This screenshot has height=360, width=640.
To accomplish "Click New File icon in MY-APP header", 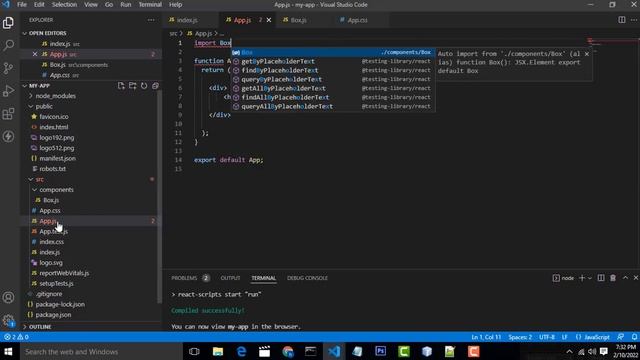I will click(x=121, y=86).
